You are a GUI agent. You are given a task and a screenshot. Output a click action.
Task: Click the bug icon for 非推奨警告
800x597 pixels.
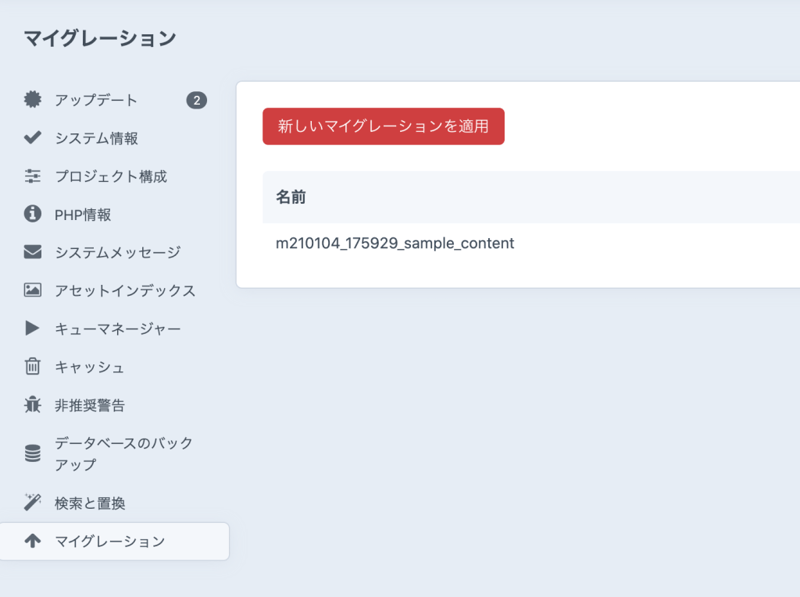click(33, 405)
